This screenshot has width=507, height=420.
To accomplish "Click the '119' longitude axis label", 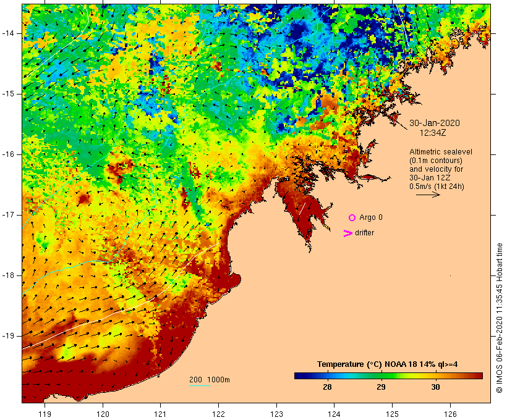I will 45,414.
